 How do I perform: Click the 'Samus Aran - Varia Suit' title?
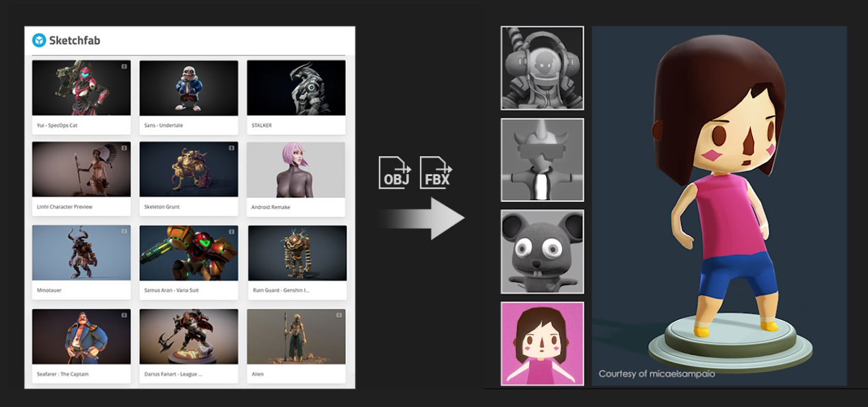[171, 291]
